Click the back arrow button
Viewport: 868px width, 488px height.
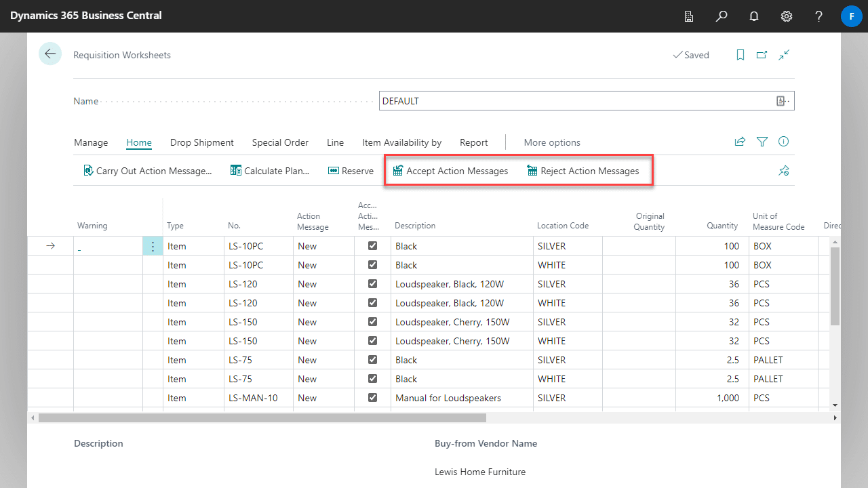(50, 54)
